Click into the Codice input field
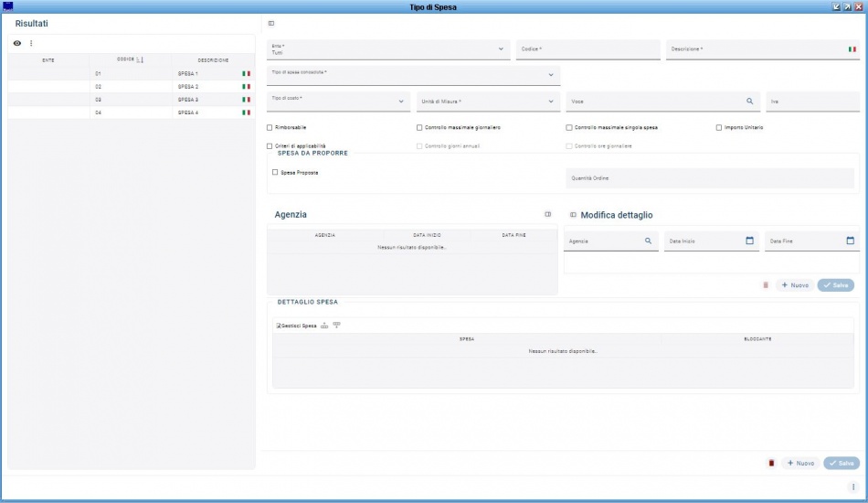Image resolution: width=868 pixels, height=503 pixels. point(587,50)
